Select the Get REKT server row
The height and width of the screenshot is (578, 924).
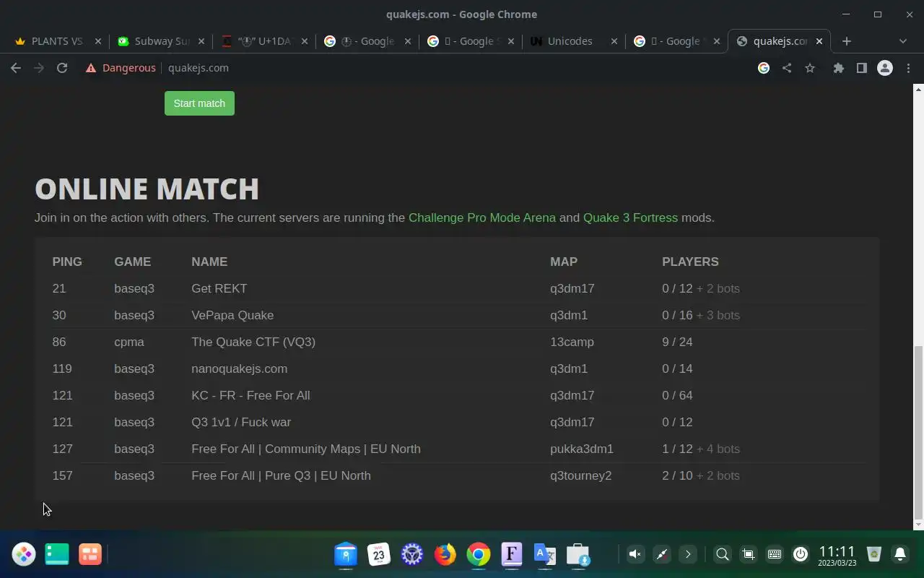click(457, 288)
